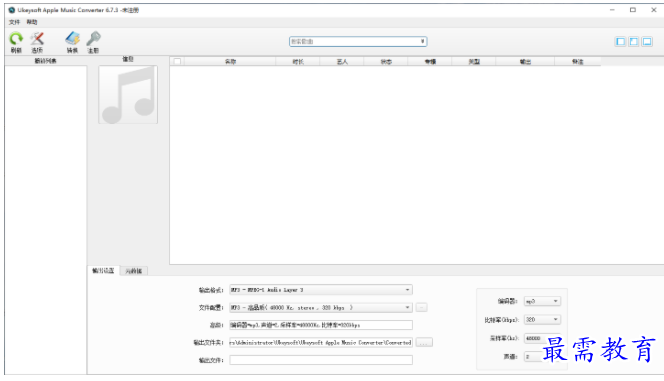Open the sample rate 48000 dropdown
This screenshot has height=381, width=664.
click(542, 338)
